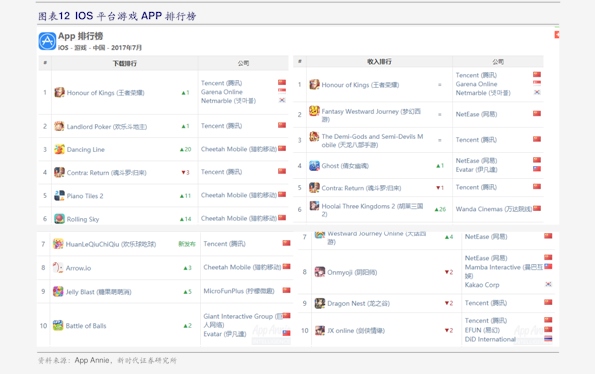Viewport: 595px width, 374px height.
Task: Click the HuanLeQiuChiQiu game icon
Action: [58, 244]
